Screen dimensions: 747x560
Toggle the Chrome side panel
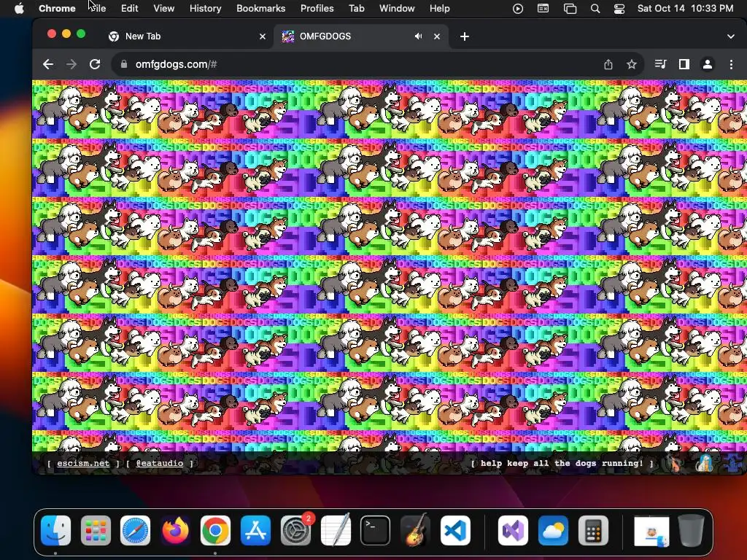point(684,64)
